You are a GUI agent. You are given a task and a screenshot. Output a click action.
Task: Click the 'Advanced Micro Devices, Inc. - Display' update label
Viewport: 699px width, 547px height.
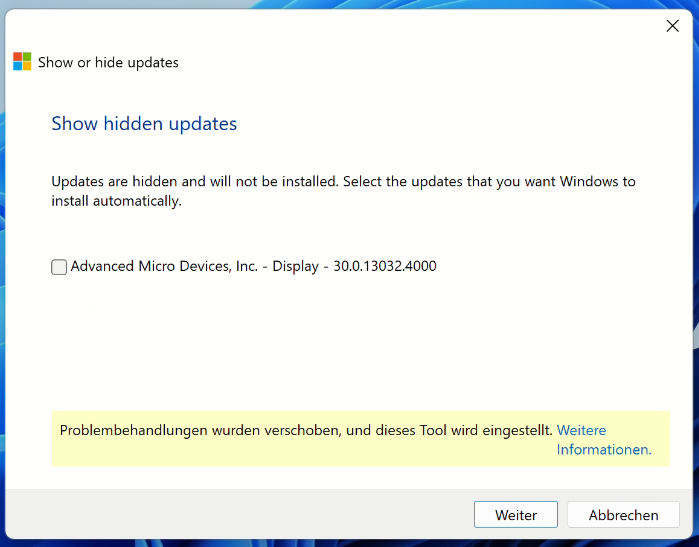[x=253, y=266]
